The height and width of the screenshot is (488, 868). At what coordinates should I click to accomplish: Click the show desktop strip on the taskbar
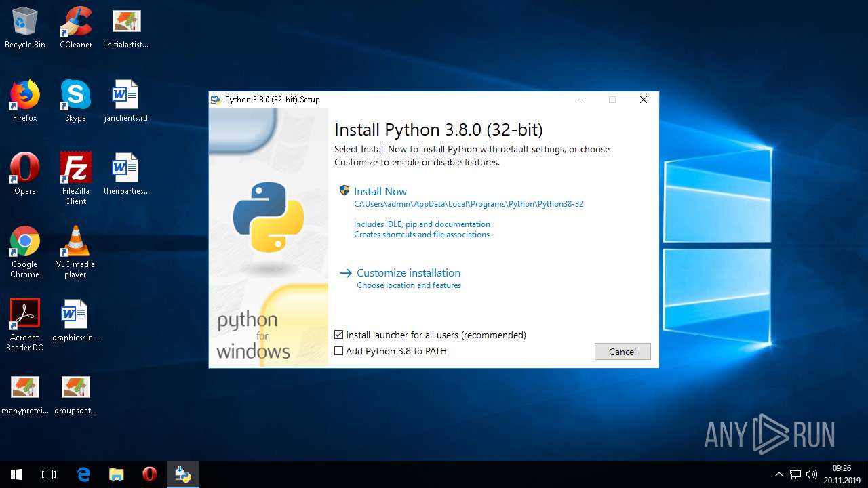click(x=866, y=474)
